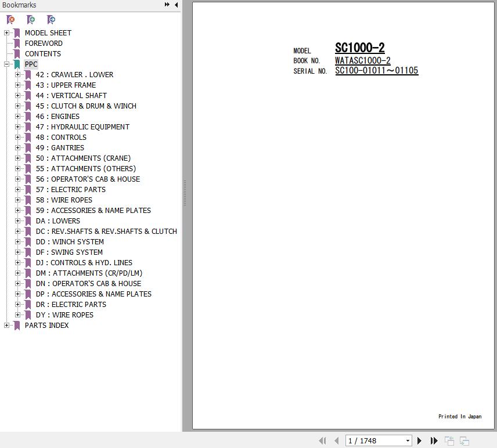Screen dimensions: 497x448
Task: Open 49 : GANTRIES bookmark
Action: point(60,148)
